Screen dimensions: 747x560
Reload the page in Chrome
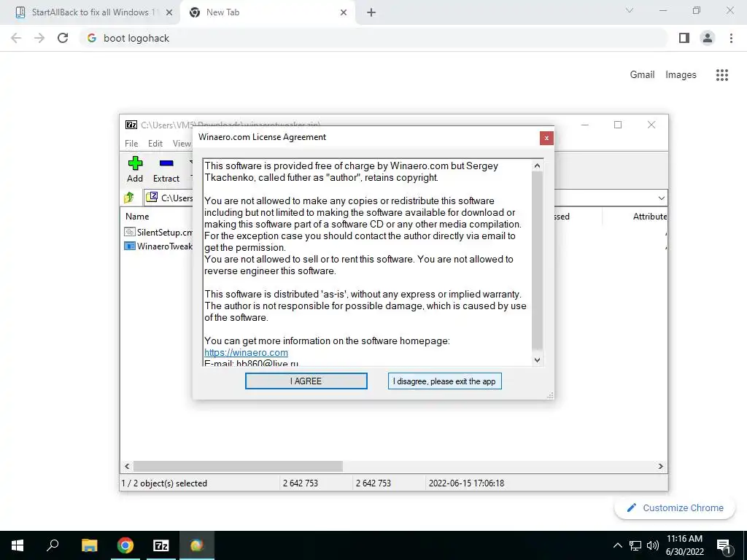[x=63, y=38]
